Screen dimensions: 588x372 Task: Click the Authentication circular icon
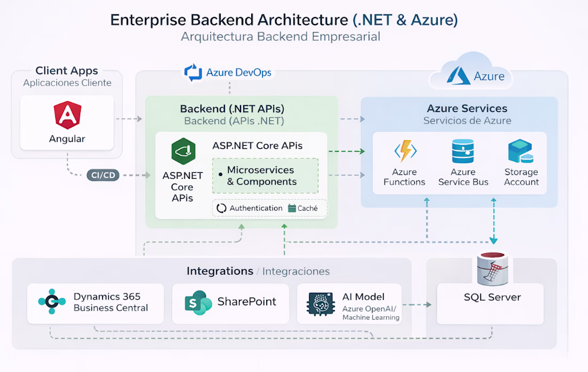point(222,208)
